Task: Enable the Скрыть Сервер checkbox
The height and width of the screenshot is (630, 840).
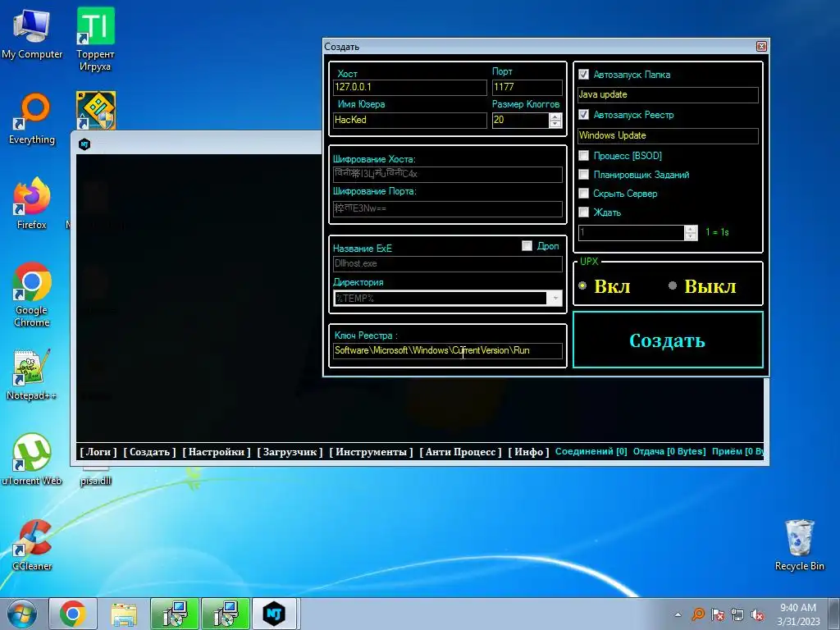Action: pos(584,194)
